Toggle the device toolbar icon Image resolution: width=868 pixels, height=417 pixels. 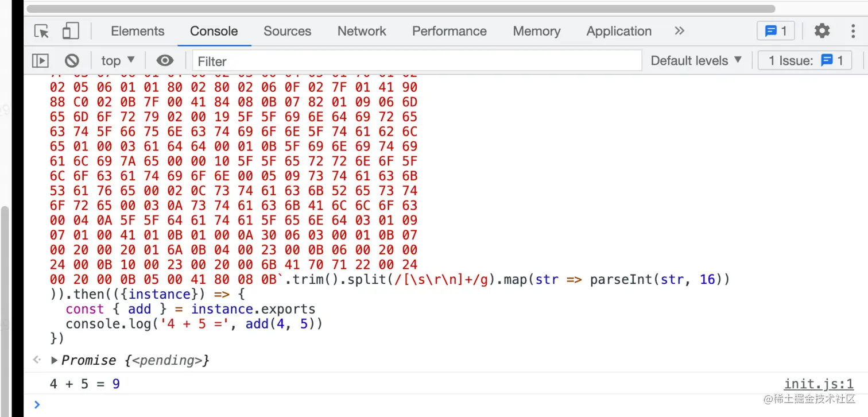(71, 31)
